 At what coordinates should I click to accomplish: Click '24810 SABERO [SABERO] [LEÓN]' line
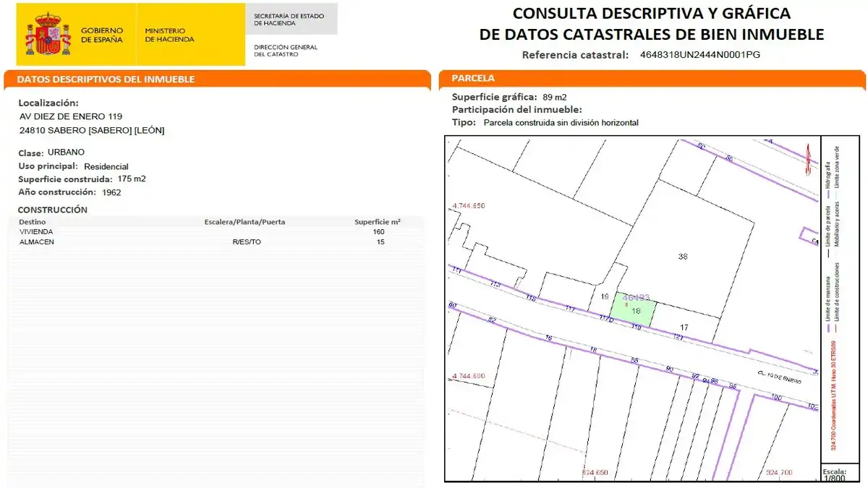pos(92,131)
